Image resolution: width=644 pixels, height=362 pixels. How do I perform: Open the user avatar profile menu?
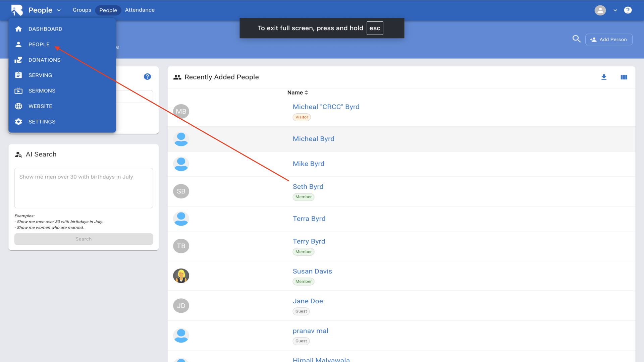600,10
